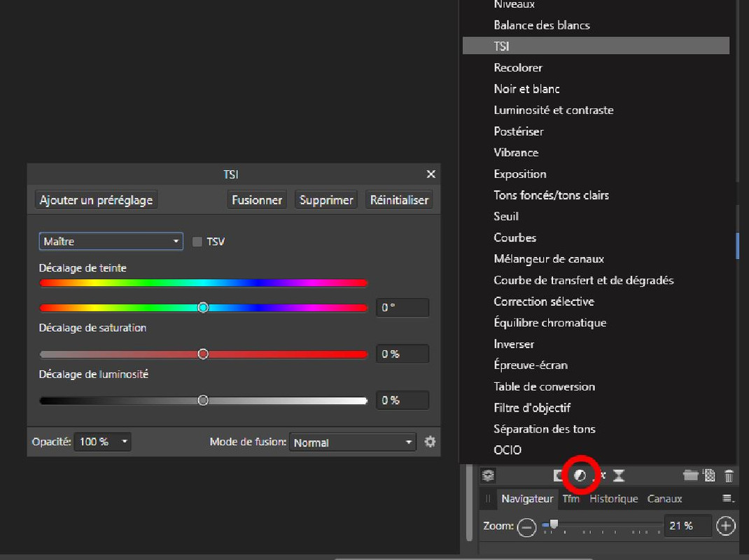Choose Recolorer adjustment
The height and width of the screenshot is (560, 749).
click(x=596, y=67)
